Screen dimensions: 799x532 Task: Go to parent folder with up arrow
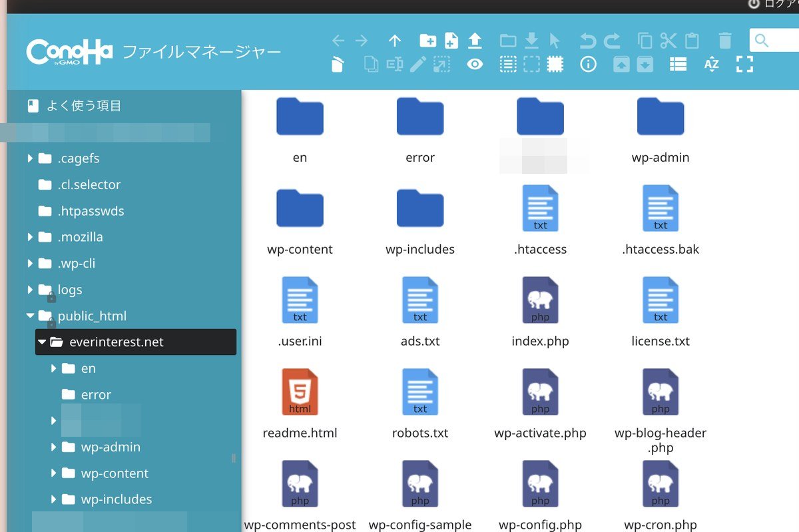(x=395, y=41)
